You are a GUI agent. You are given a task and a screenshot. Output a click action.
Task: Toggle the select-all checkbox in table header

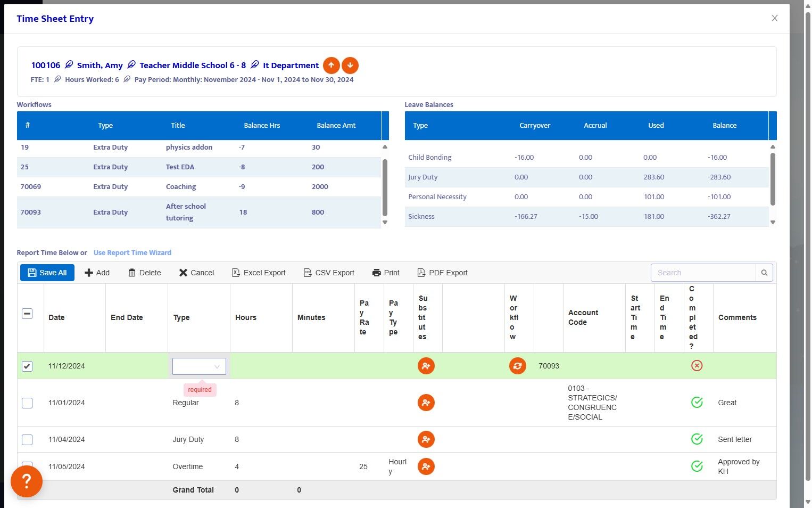tap(27, 314)
